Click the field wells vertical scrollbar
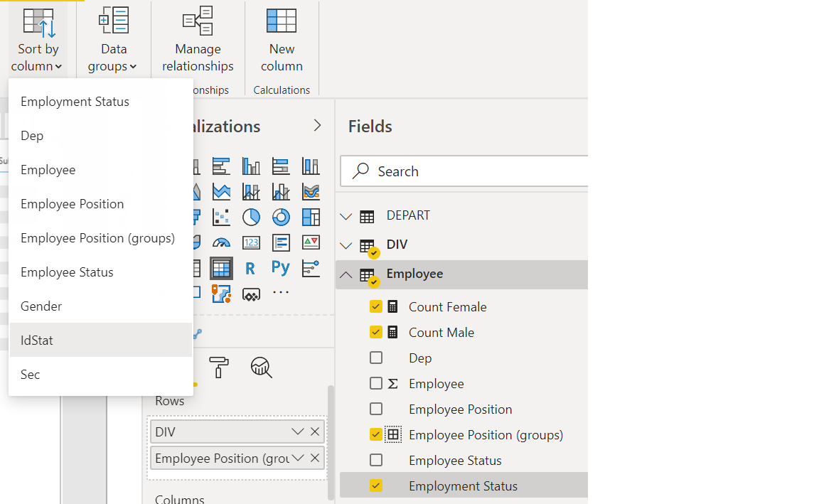The width and height of the screenshot is (819, 504). click(330, 443)
